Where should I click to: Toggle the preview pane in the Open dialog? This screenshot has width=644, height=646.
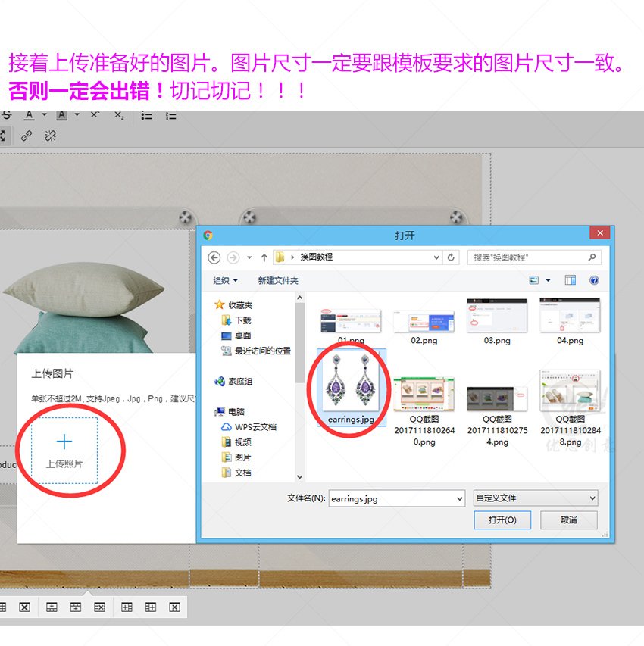(570, 279)
